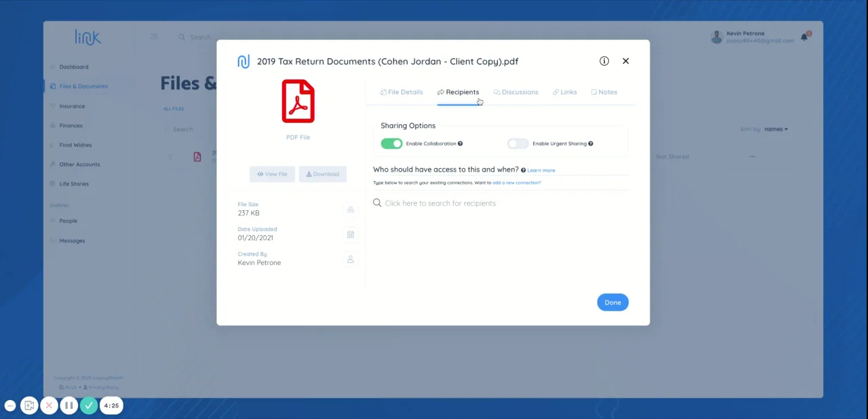The image size is (868, 419).
Task: Finish recording with the green checkmark
Action: coord(89,405)
